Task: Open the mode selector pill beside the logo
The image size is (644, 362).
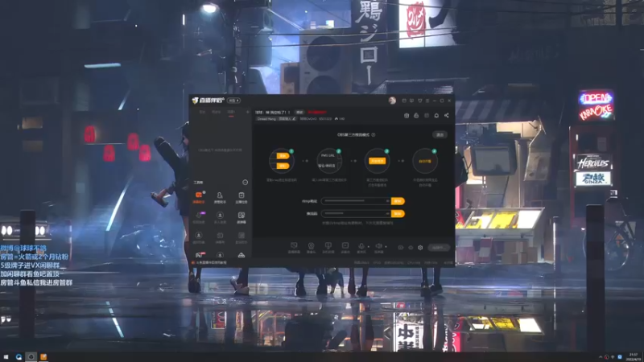Action: click(233, 101)
